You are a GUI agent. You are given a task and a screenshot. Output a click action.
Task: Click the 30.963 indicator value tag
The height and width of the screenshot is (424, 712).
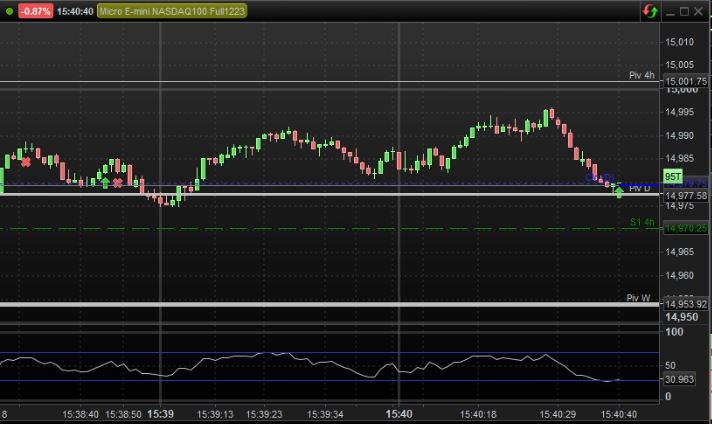679,379
